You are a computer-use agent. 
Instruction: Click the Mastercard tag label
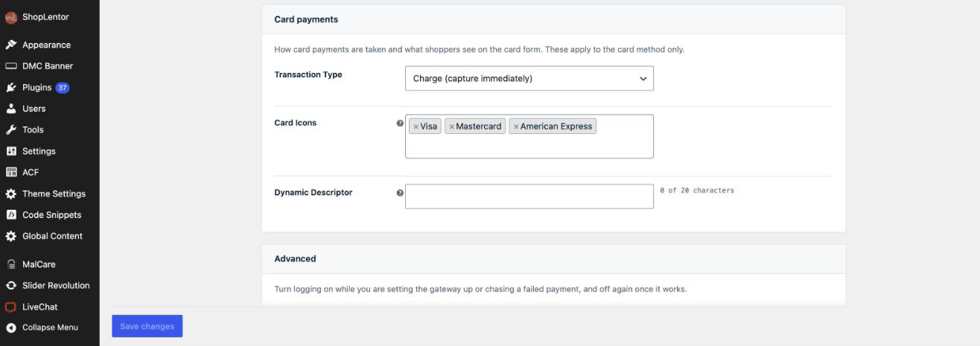pos(479,126)
